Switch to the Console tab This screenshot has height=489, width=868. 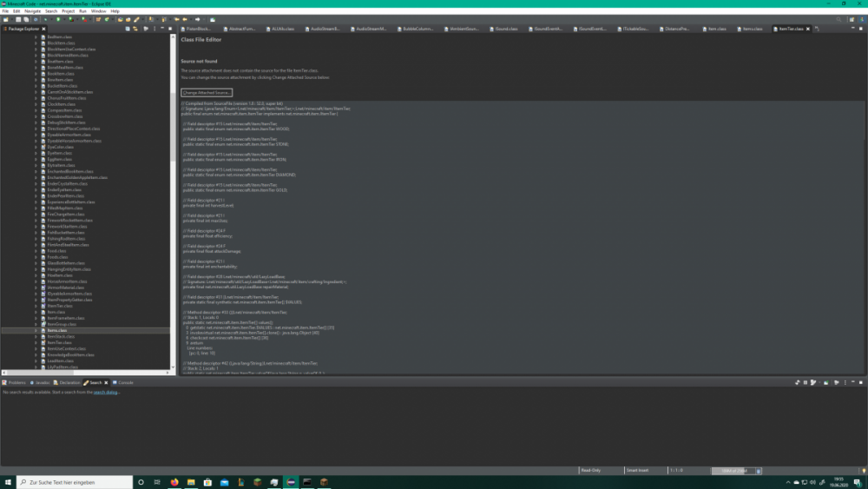click(x=123, y=382)
